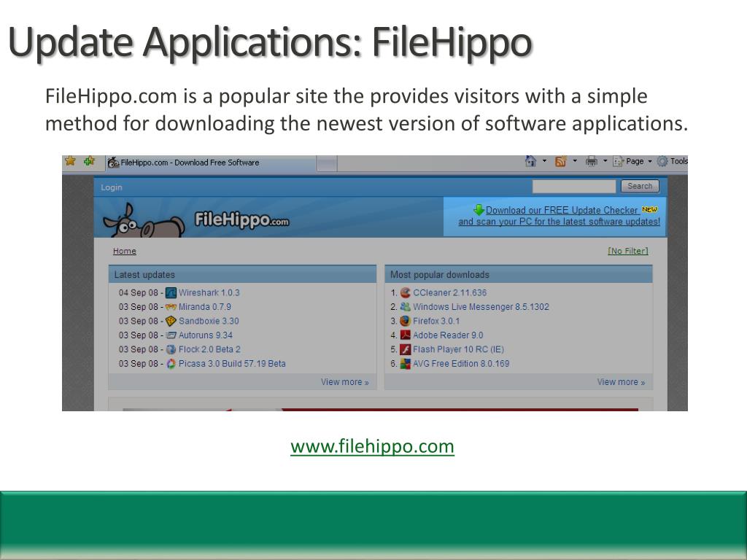Click the Print icon

(591, 161)
